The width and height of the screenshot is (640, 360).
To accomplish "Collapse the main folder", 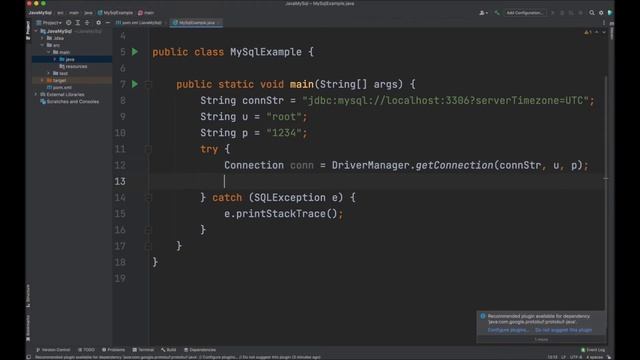I will (x=49, y=52).
